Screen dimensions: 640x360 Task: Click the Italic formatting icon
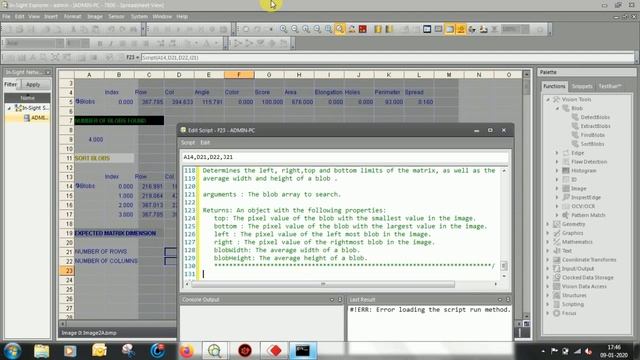111,43
